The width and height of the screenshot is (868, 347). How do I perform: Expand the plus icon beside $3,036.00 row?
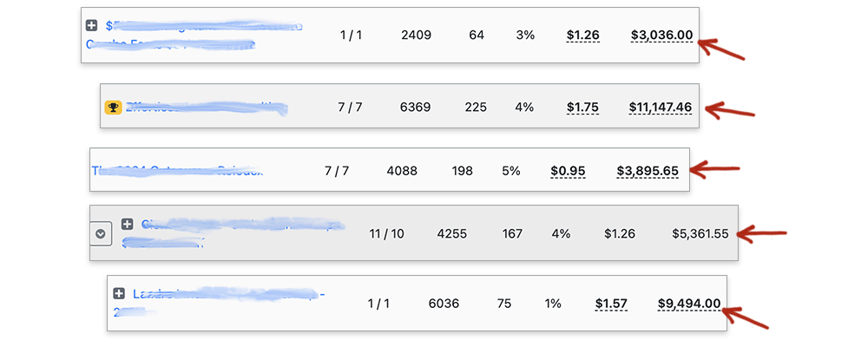[x=92, y=25]
